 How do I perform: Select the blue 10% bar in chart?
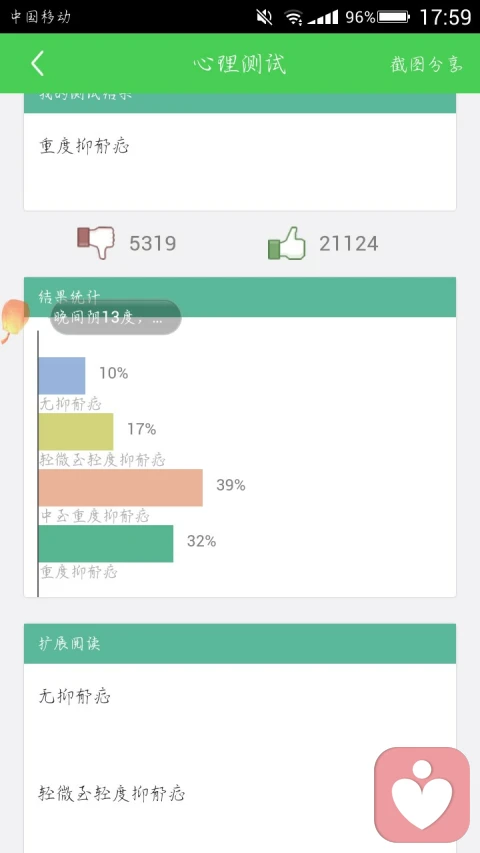[62, 375]
